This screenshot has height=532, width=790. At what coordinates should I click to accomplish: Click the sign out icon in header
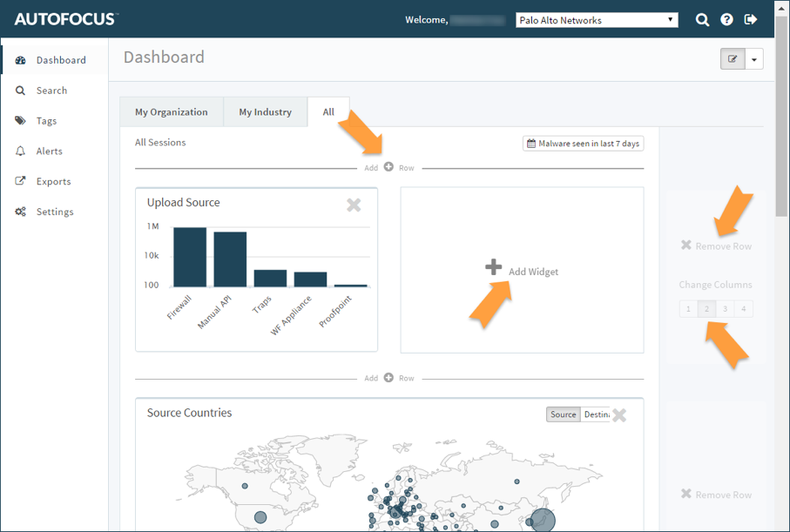(x=751, y=20)
